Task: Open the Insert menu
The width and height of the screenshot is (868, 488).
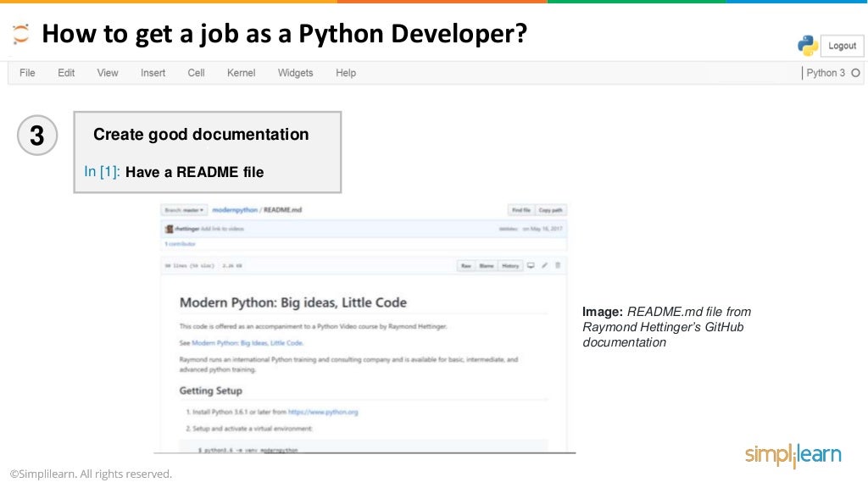Action: pos(153,73)
